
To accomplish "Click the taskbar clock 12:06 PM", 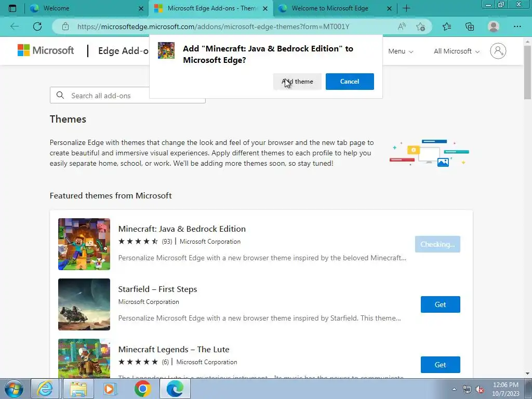I will pyautogui.click(x=505, y=385).
